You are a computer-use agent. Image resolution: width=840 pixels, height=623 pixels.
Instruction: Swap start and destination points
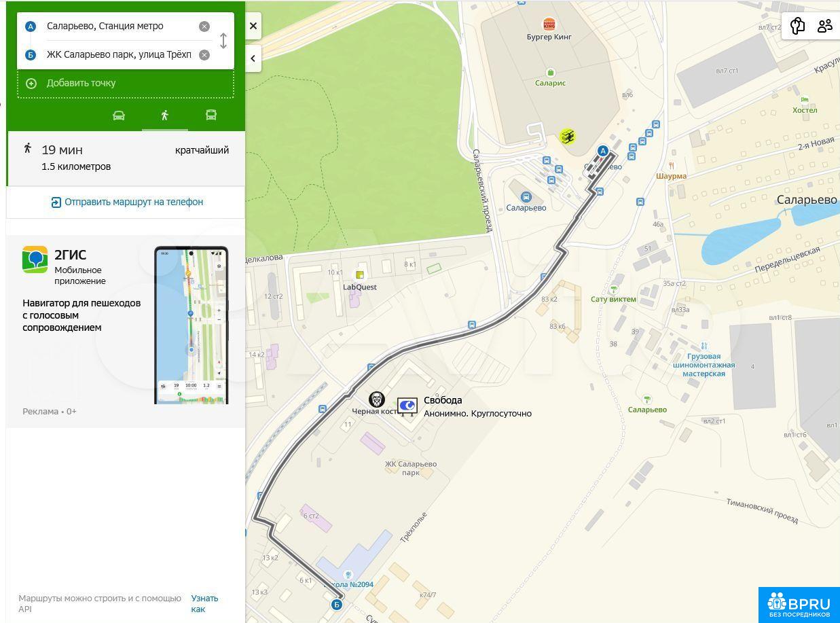[223, 40]
